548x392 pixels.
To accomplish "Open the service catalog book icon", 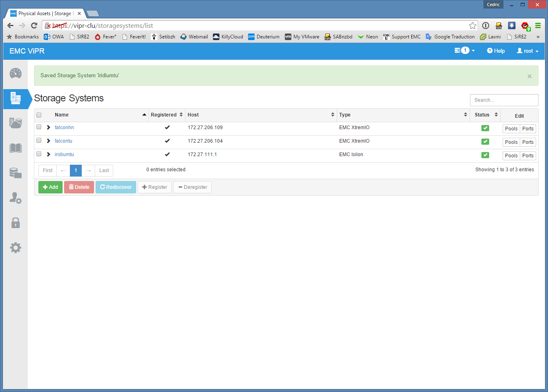I will [x=16, y=148].
